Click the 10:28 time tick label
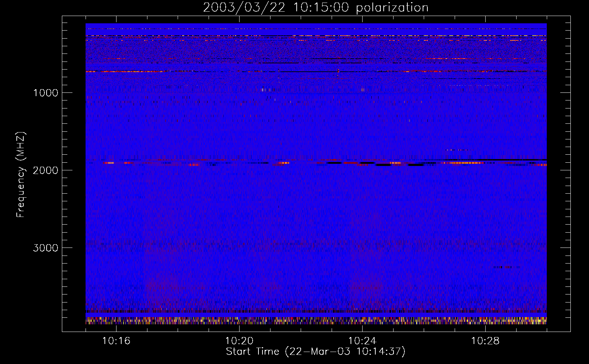This screenshot has height=364, width=589. click(485, 341)
